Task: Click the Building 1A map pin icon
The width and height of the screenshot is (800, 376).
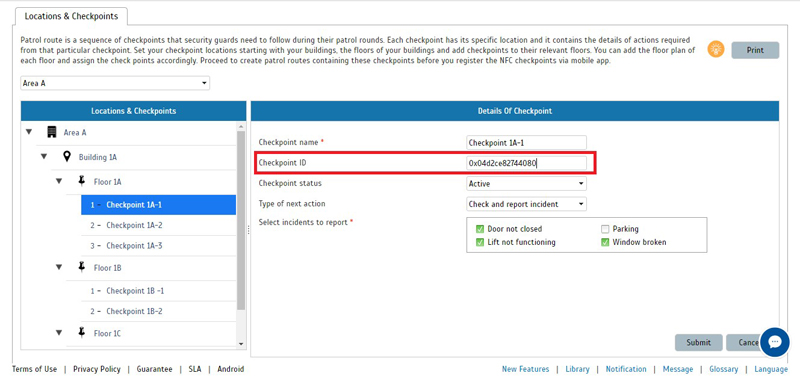Action: [x=67, y=157]
